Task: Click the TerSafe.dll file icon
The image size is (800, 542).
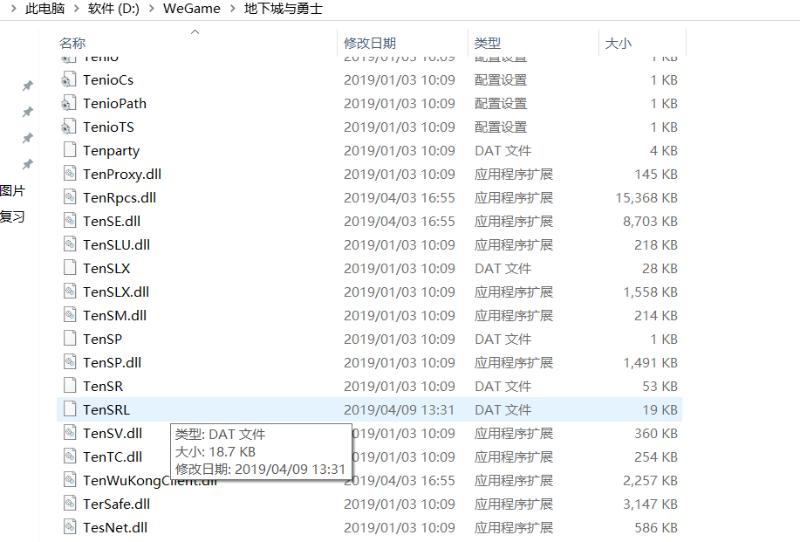Action: [x=69, y=504]
